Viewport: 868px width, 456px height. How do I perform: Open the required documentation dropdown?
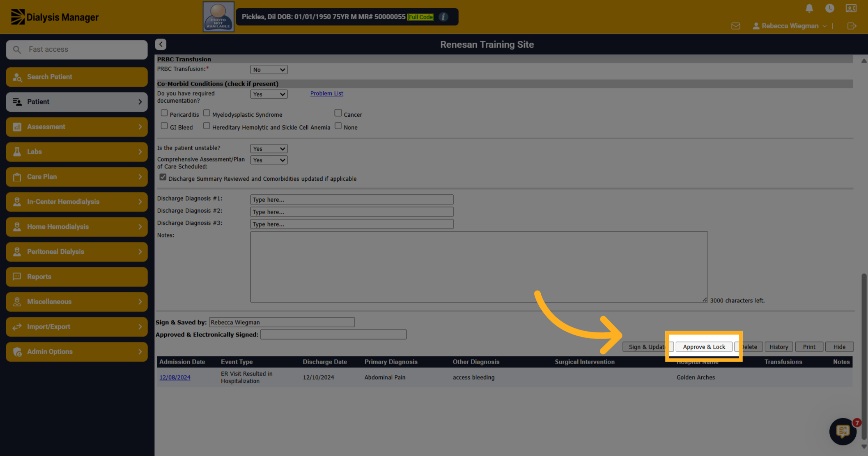coord(269,94)
